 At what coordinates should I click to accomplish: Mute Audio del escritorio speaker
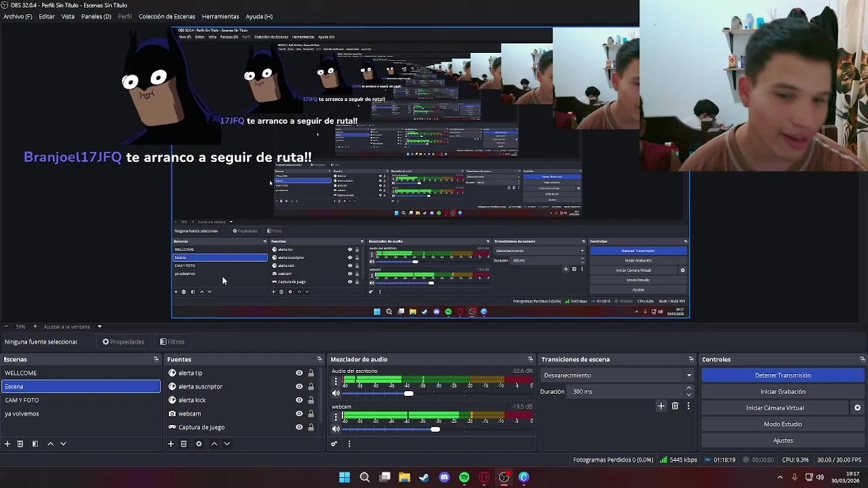pos(336,393)
